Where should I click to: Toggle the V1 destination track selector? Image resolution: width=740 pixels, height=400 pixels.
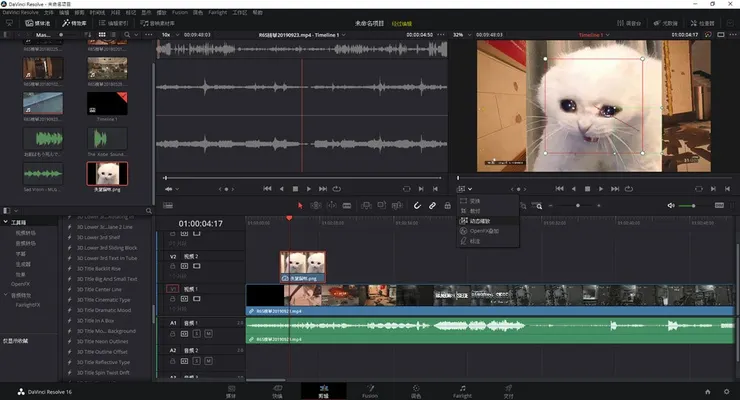173,289
